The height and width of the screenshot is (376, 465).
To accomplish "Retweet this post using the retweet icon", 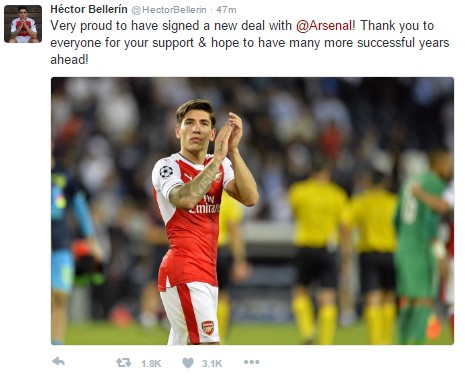I will click(123, 363).
